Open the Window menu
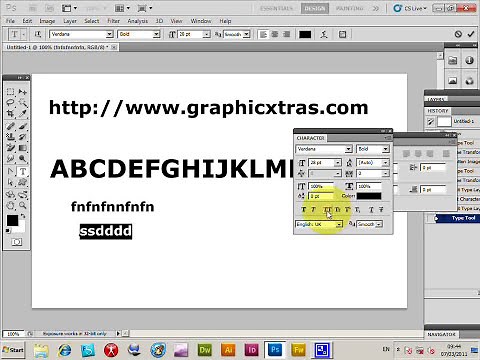The image size is (480, 360). pos(201,21)
